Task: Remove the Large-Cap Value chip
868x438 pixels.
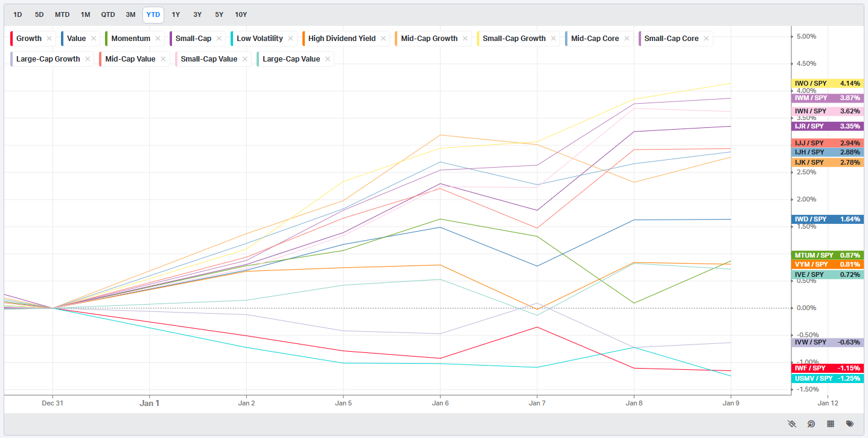Action: click(328, 59)
